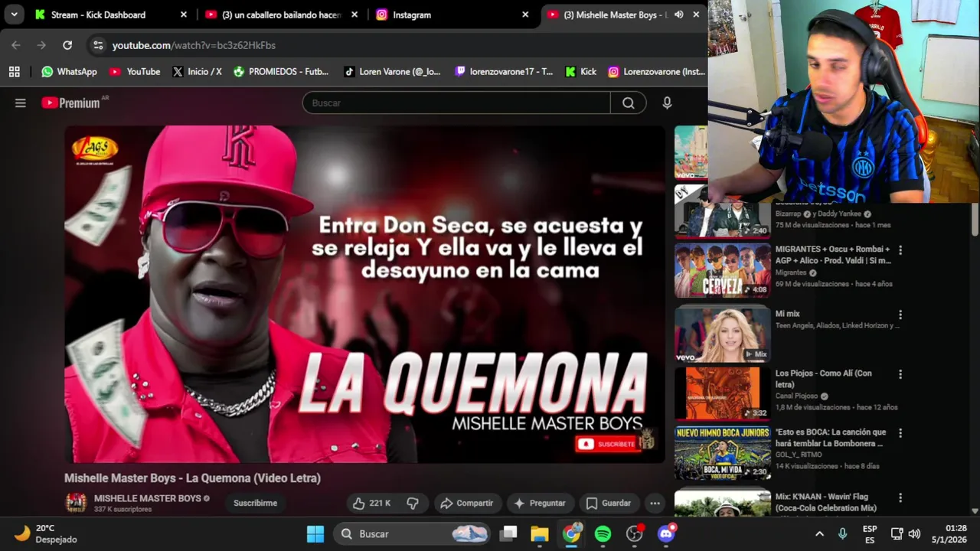980x551 pixels.
Task: Go to YouTube Premium home logo
Action: coord(70,103)
